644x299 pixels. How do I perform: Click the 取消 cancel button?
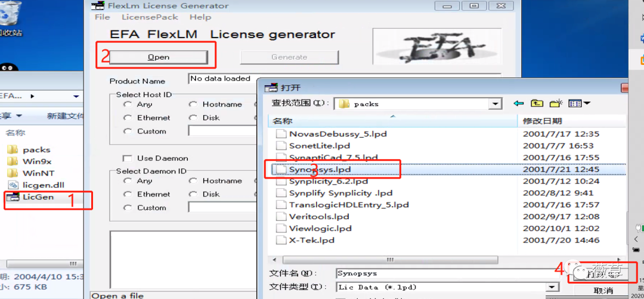click(603, 291)
